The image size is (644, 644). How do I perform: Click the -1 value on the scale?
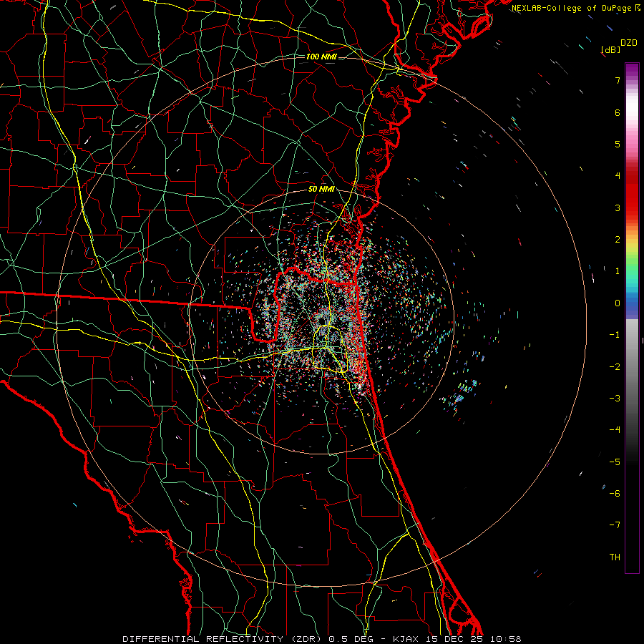(615, 335)
